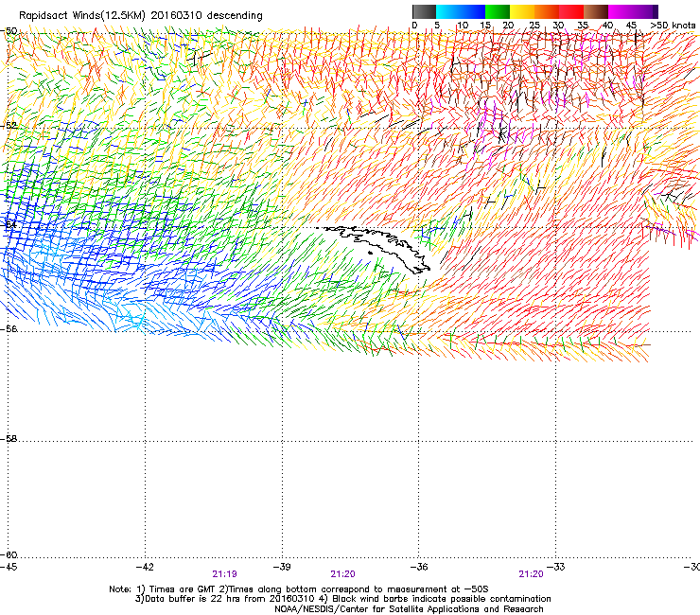This screenshot has height=615, width=700.
Task: Click the NOAA/NESDIS credit line
Action: click(409, 609)
